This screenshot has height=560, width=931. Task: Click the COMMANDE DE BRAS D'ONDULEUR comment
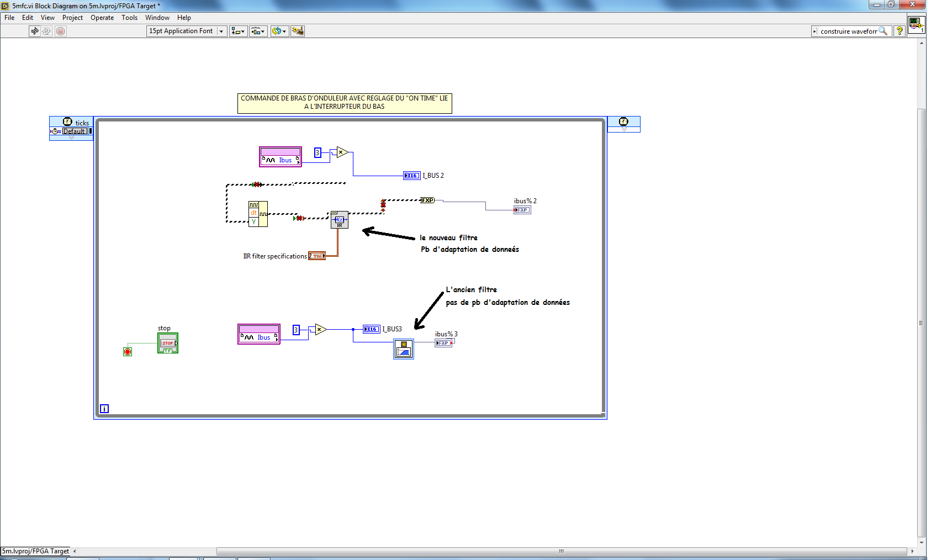345,103
